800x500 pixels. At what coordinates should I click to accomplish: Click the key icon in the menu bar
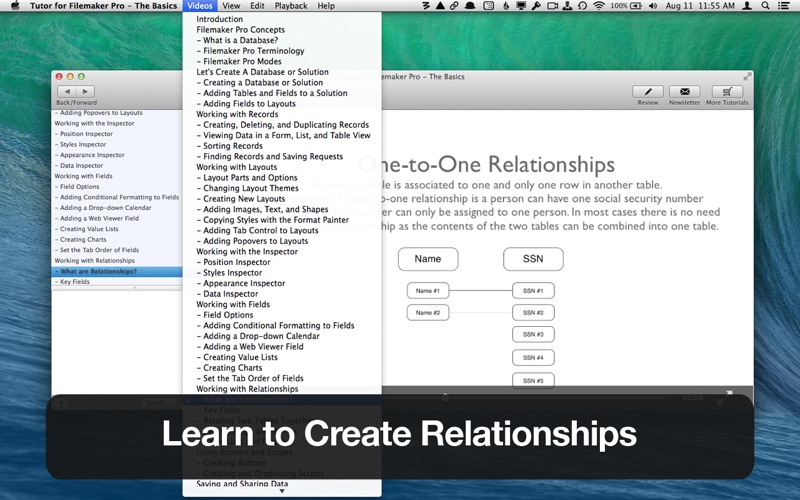pyautogui.click(x=536, y=6)
